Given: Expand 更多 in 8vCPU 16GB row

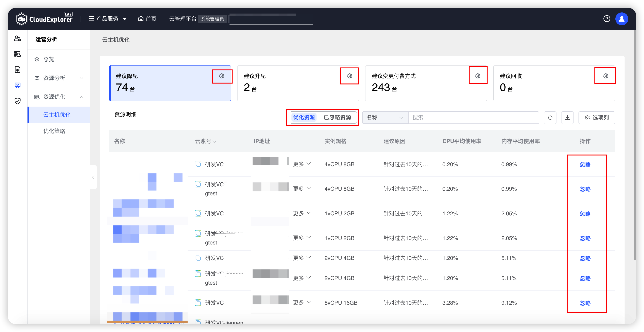Looking at the screenshot, I should [302, 303].
